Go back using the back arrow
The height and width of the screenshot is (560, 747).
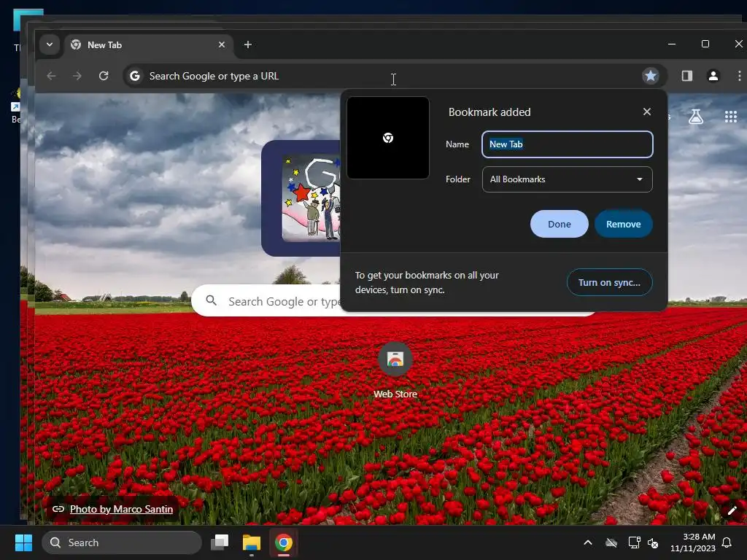tap(52, 76)
